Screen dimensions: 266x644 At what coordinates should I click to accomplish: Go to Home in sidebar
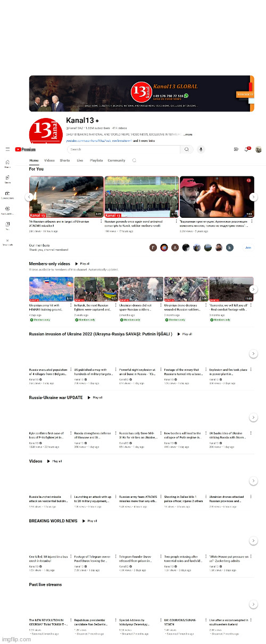pyautogui.click(x=7, y=164)
